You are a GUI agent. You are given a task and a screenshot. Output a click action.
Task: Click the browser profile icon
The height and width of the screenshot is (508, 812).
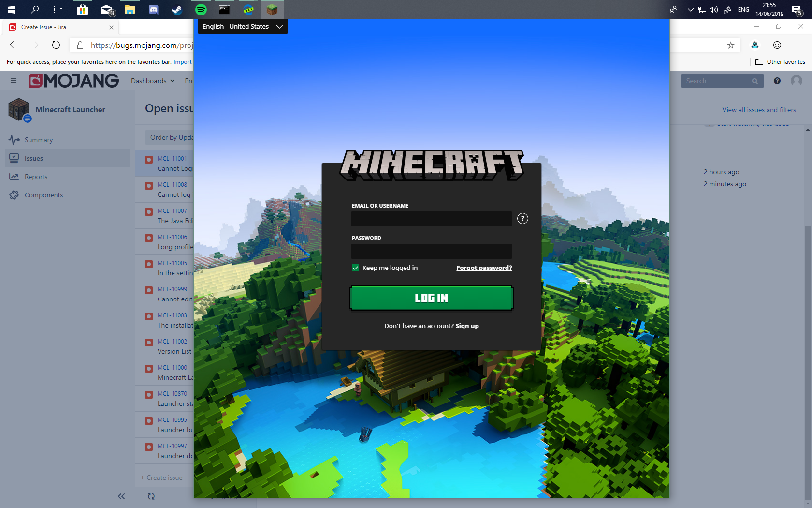point(754,45)
